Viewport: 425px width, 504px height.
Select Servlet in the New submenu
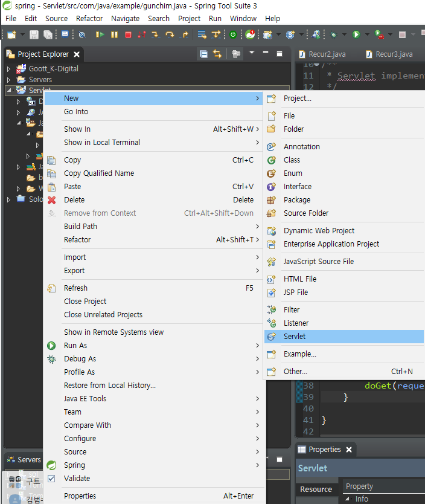pos(344,337)
